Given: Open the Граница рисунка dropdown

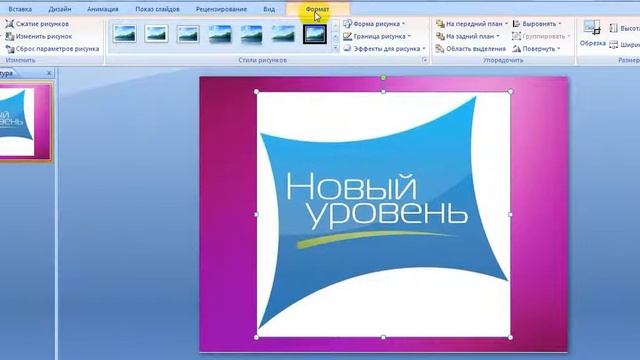Looking at the screenshot, I should tap(377, 36).
